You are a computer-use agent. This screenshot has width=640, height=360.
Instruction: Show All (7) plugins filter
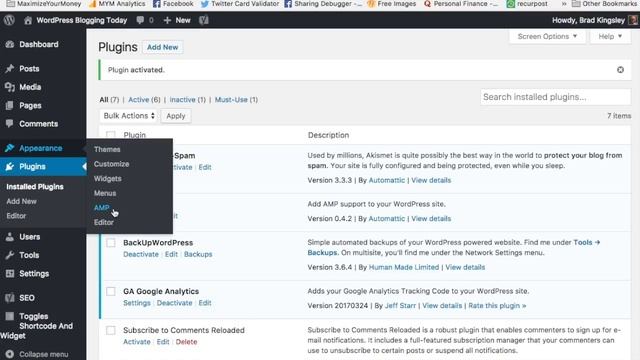coord(109,100)
